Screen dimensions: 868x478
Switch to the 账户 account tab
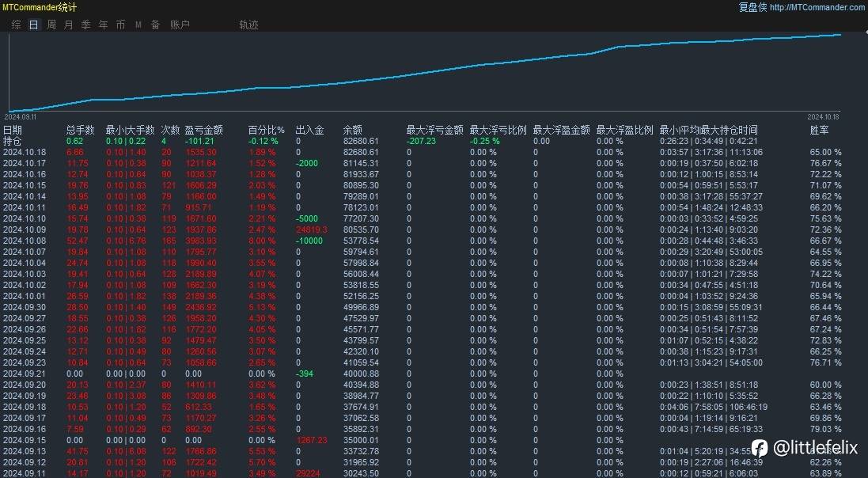click(x=180, y=25)
